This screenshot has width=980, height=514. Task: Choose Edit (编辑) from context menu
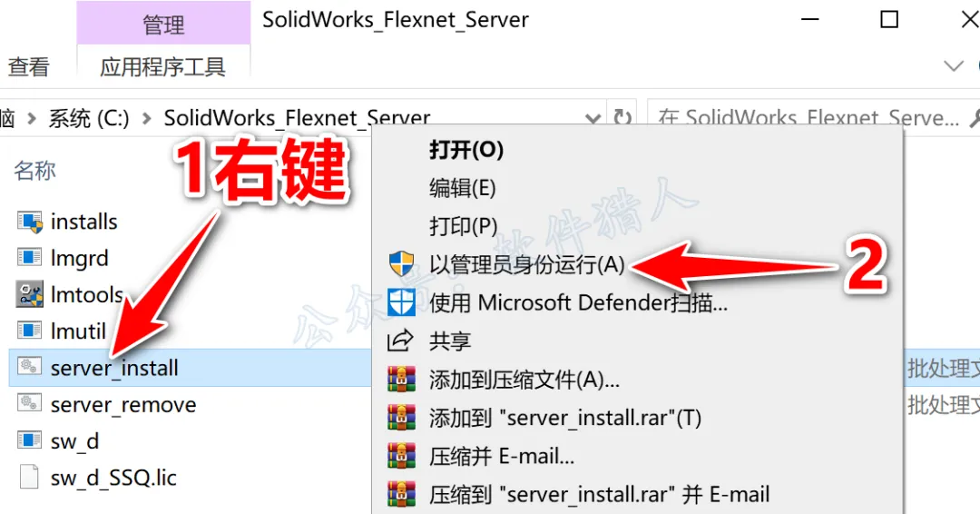pyautogui.click(x=463, y=188)
